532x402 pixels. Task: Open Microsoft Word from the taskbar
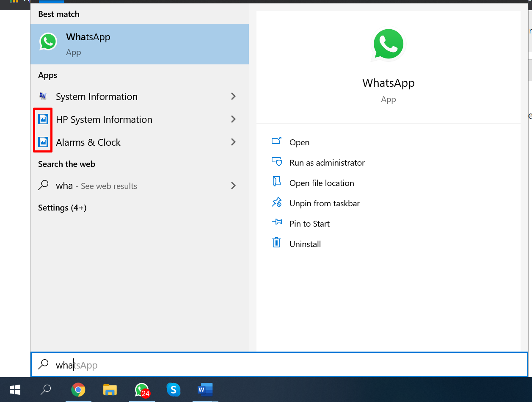pyautogui.click(x=205, y=390)
